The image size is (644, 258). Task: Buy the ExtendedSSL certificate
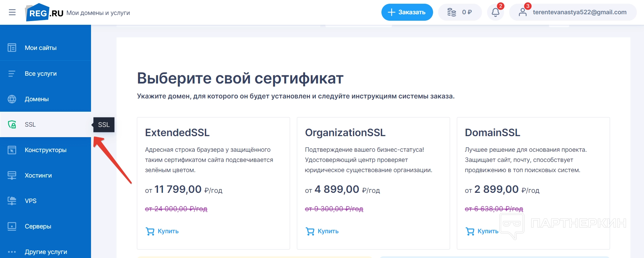[162, 231]
